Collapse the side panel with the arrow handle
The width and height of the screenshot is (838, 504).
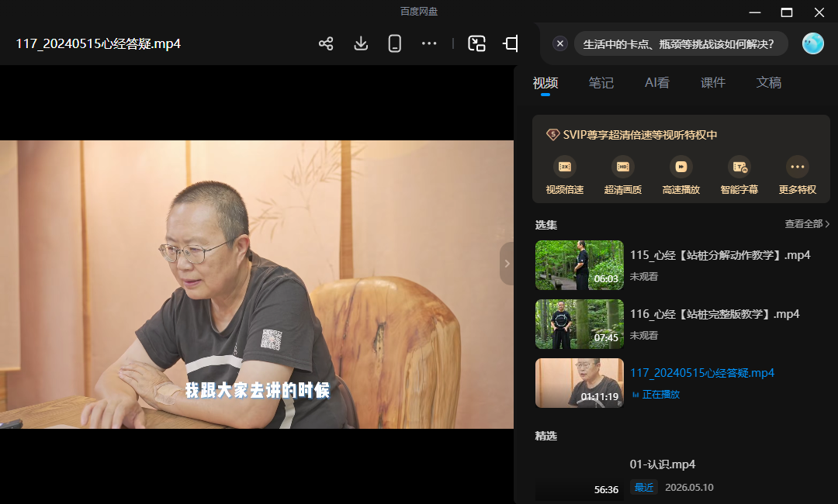(x=507, y=263)
